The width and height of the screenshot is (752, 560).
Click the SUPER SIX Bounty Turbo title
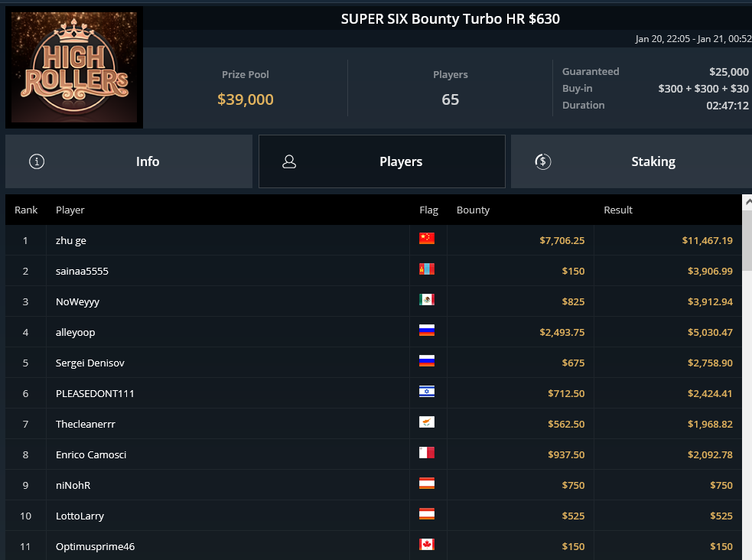coord(451,18)
